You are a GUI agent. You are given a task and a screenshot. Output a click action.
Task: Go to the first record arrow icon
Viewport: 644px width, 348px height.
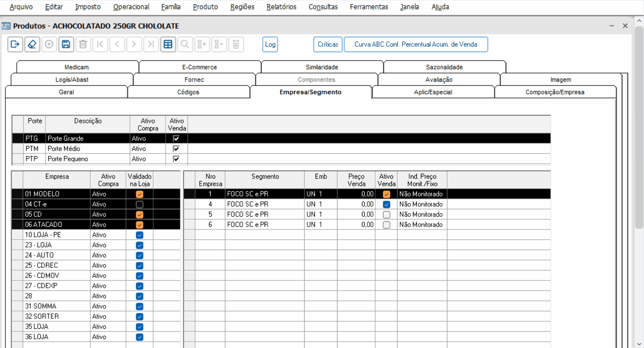pos(100,45)
